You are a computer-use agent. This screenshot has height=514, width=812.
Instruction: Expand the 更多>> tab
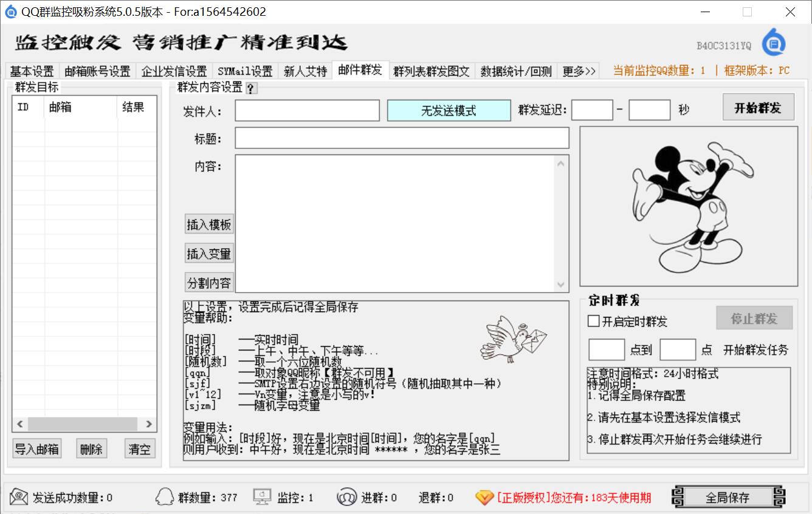click(579, 71)
